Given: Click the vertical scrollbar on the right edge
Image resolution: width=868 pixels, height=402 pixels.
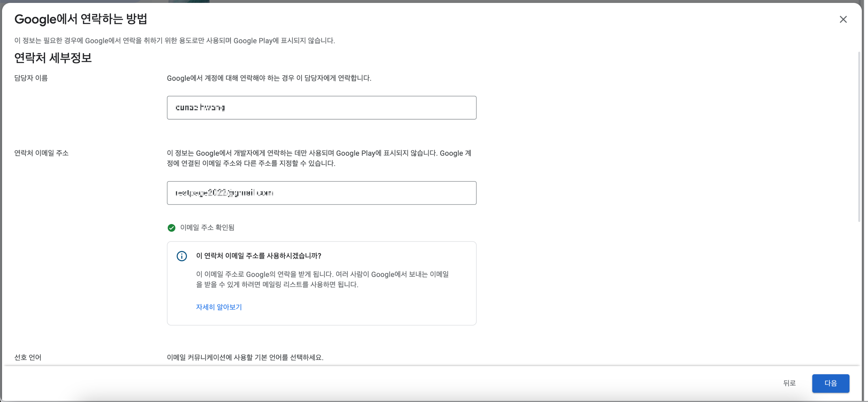Looking at the screenshot, I should click(x=859, y=137).
